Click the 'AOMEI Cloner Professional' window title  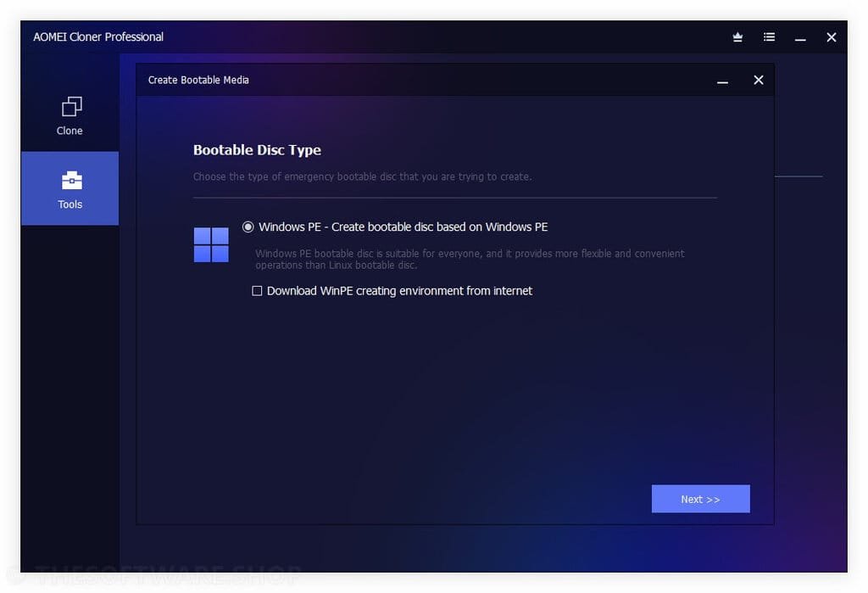pyautogui.click(x=98, y=37)
